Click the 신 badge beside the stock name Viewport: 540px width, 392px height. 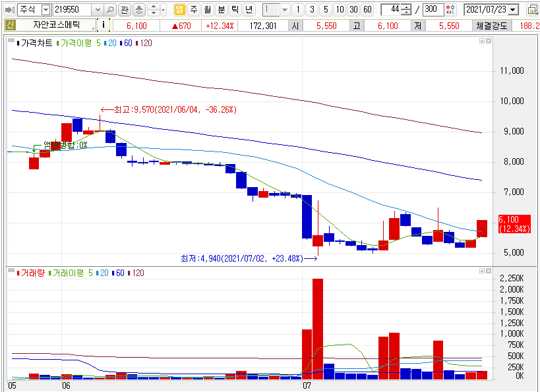pyautogui.click(x=10, y=25)
